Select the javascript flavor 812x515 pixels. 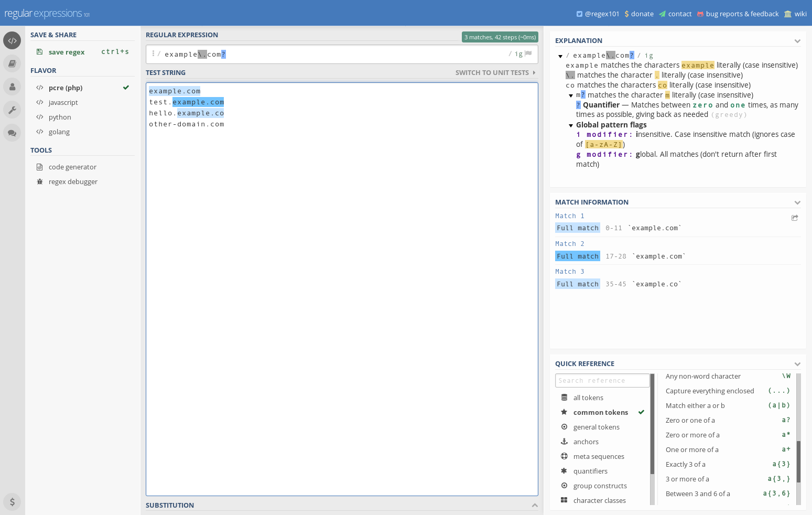pos(63,102)
